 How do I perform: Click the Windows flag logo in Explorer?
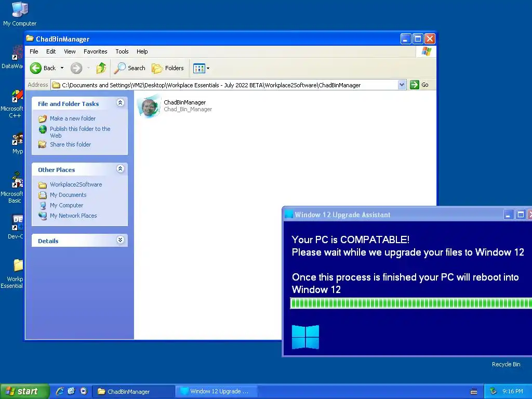(426, 51)
